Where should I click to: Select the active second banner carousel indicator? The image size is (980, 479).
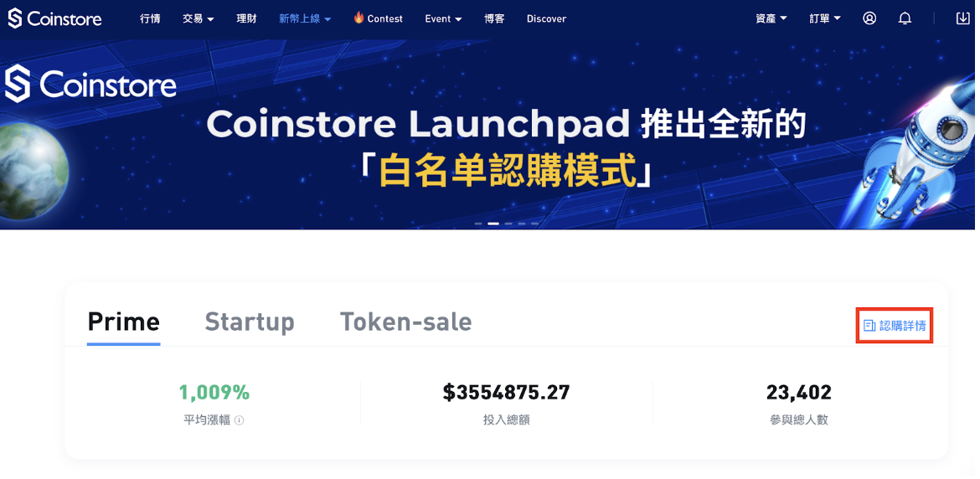tap(493, 224)
